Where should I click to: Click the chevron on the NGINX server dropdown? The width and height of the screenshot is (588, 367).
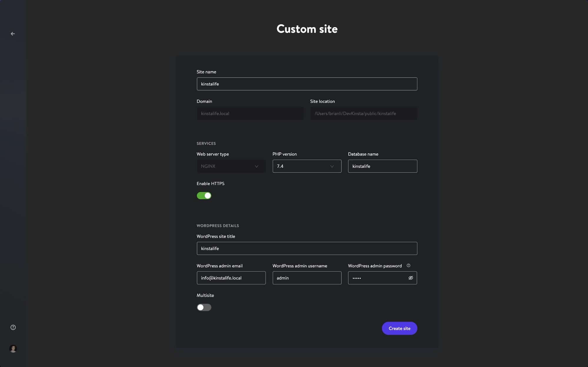click(x=256, y=166)
